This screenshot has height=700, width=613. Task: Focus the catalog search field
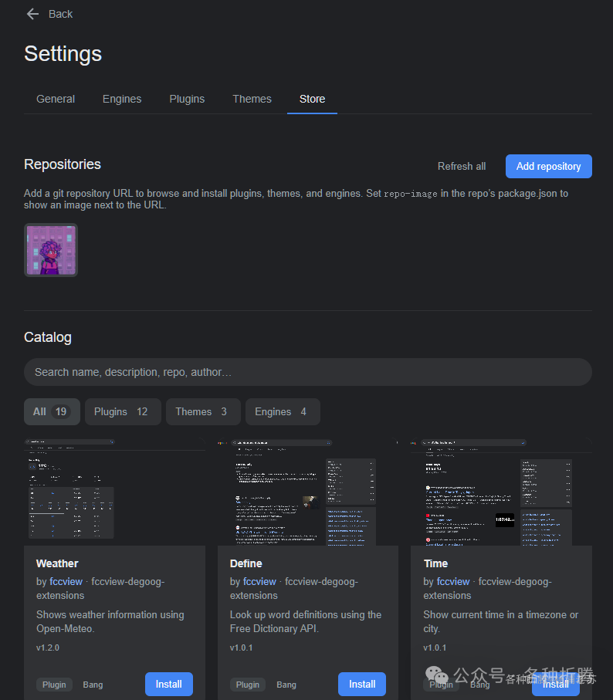click(x=307, y=372)
